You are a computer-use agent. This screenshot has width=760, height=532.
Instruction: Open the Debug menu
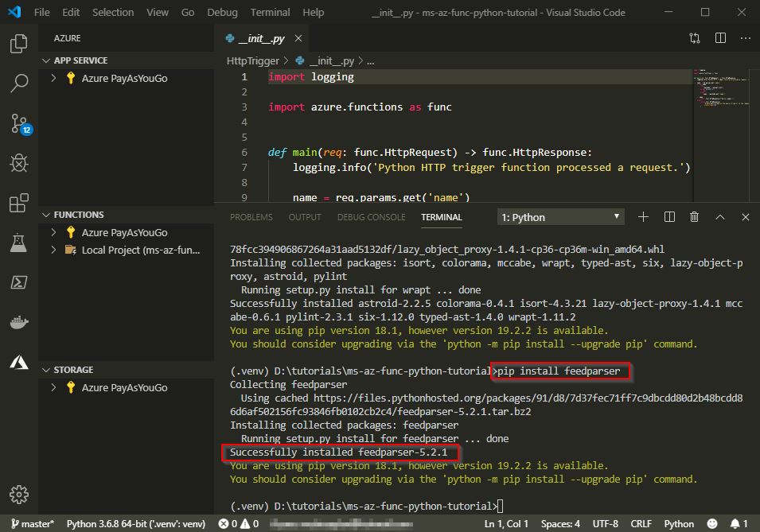pyautogui.click(x=223, y=12)
